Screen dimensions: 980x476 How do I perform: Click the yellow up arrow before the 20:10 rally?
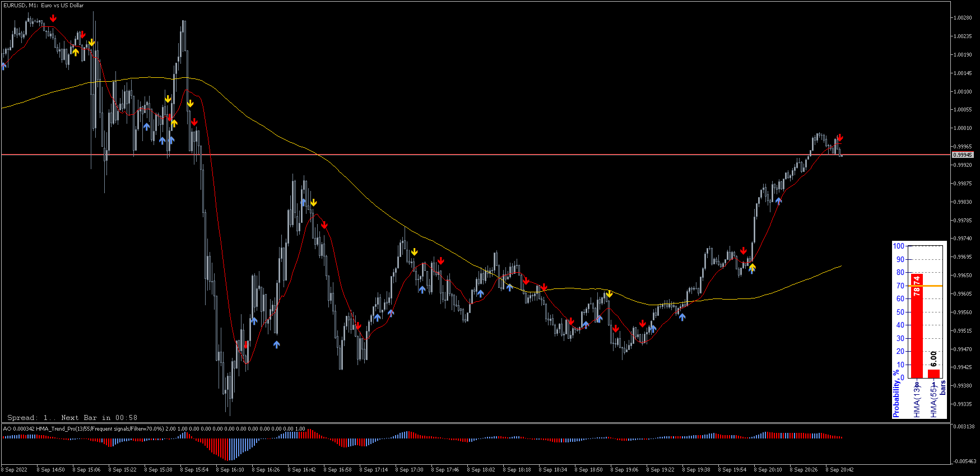[x=752, y=267]
